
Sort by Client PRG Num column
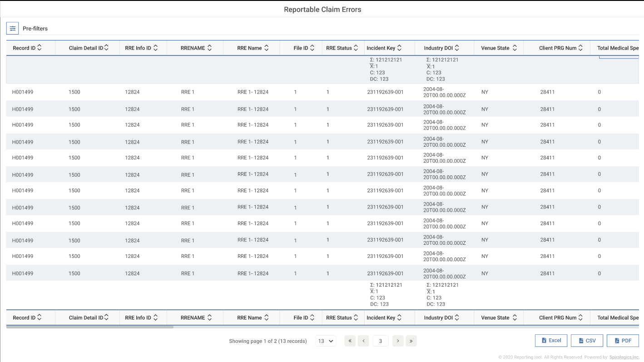click(x=580, y=48)
